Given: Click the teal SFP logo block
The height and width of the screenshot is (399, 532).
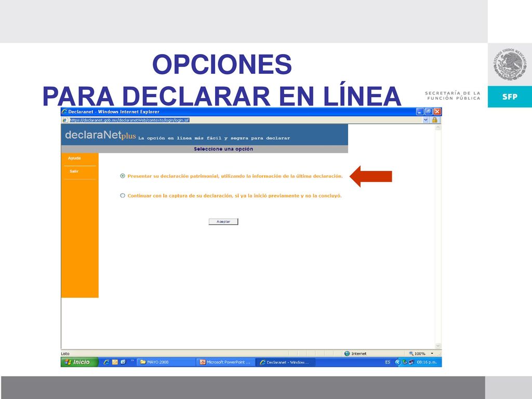Looking at the screenshot, I should pyautogui.click(x=510, y=97).
